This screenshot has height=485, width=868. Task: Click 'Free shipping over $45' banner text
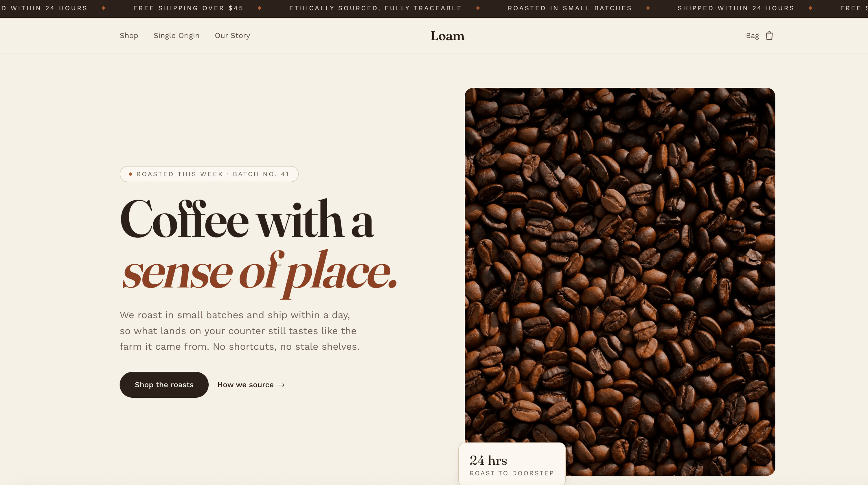pyautogui.click(x=188, y=8)
